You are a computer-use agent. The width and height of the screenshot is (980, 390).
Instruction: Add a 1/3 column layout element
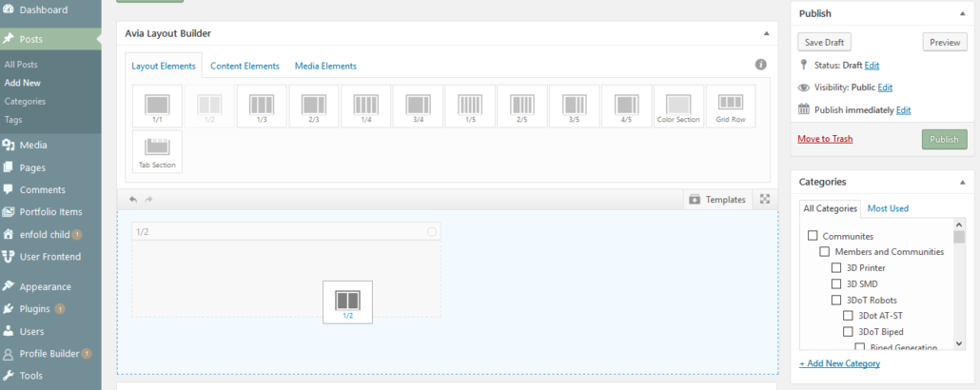(261, 106)
